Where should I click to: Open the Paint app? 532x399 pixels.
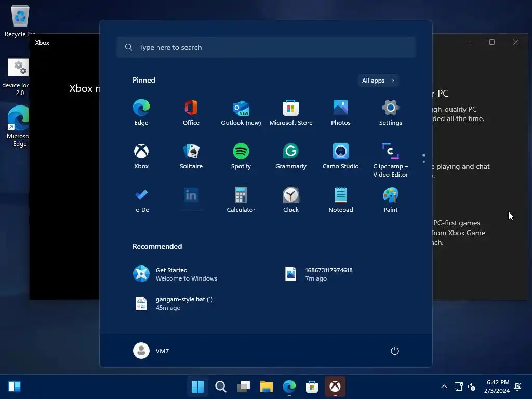[391, 200]
